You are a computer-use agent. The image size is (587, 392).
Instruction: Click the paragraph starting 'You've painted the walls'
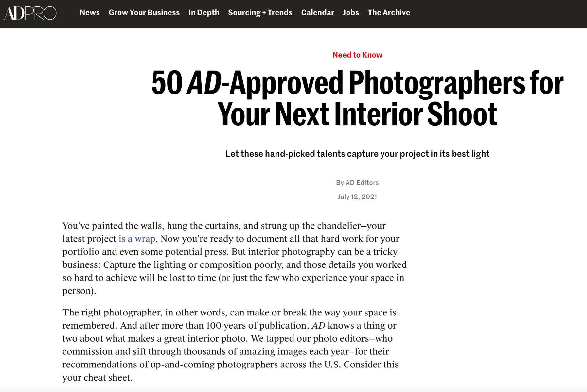[x=235, y=258]
